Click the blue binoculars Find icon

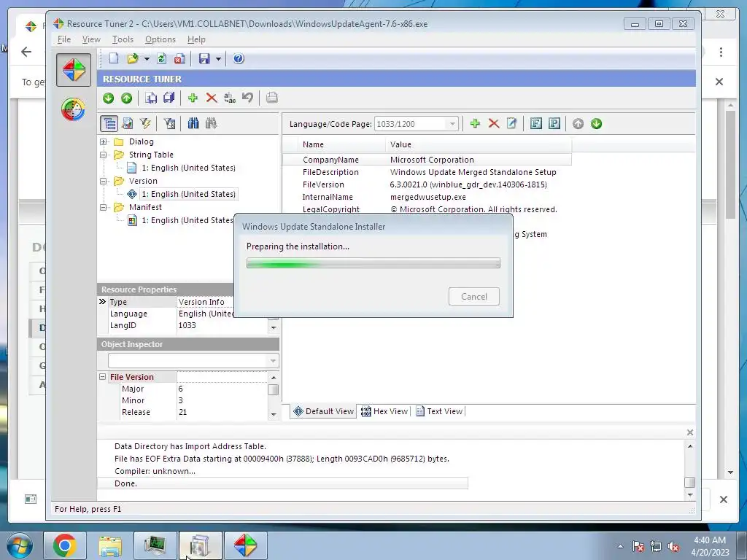(x=193, y=124)
